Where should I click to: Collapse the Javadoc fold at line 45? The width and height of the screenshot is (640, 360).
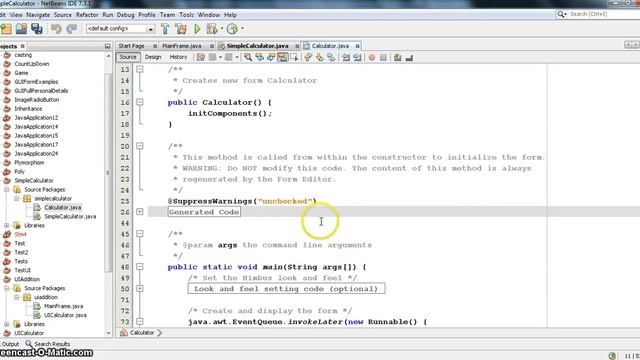[x=140, y=233]
